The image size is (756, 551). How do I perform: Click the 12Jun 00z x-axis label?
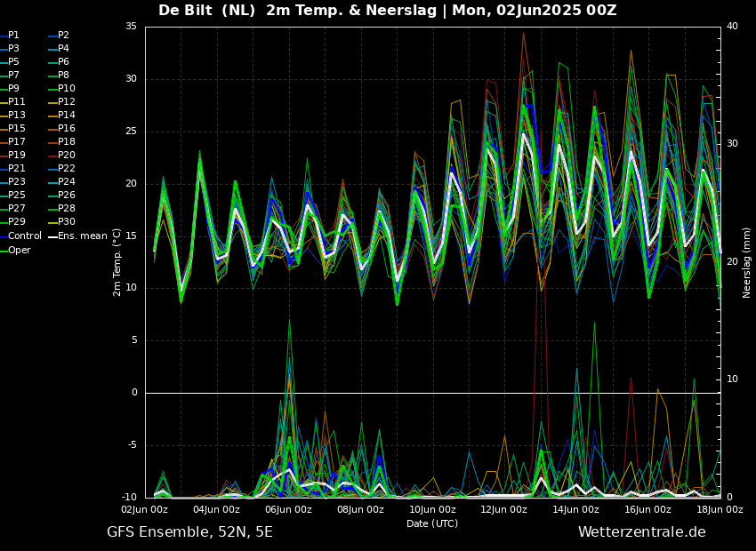point(503,509)
